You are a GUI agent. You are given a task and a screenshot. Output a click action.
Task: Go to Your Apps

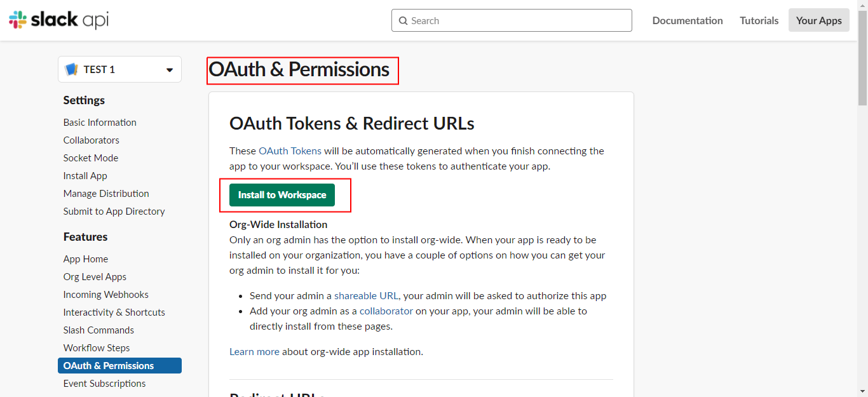pyautogui.click(x=818, y=20)
